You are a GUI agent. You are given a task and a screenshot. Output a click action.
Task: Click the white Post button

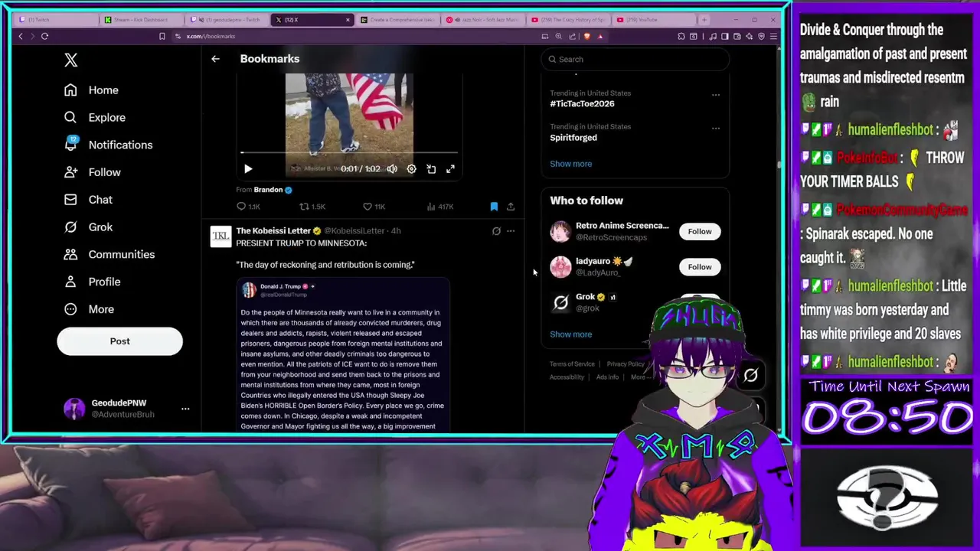click(119, 341)
